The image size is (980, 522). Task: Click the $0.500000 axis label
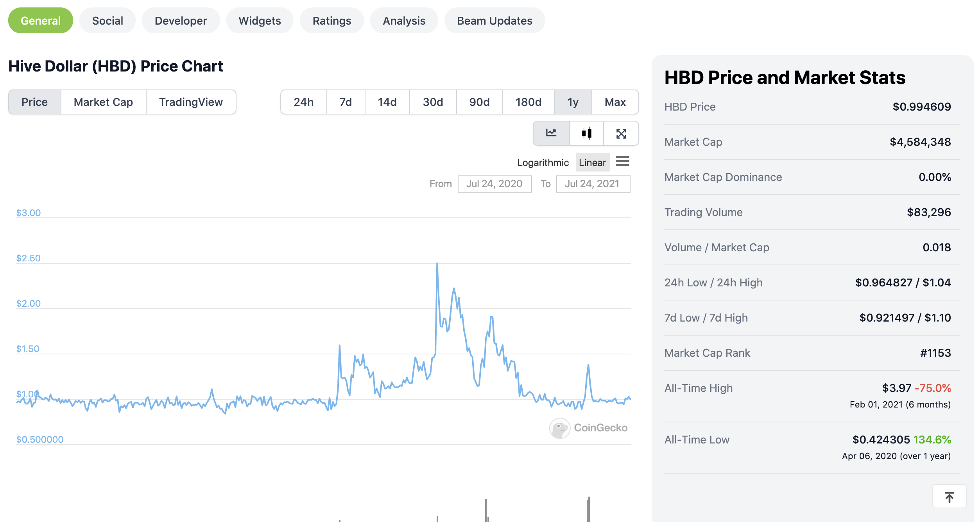39,440
